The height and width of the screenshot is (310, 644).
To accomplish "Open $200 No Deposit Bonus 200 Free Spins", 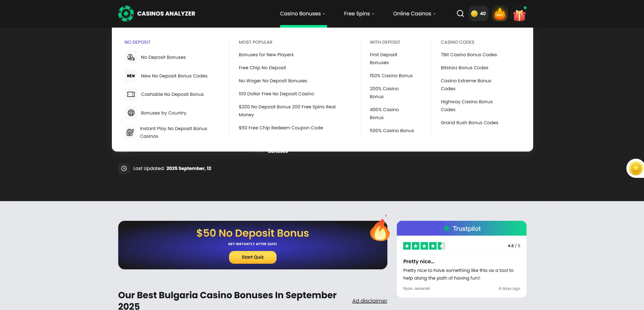I will click(x=287, y=111).
